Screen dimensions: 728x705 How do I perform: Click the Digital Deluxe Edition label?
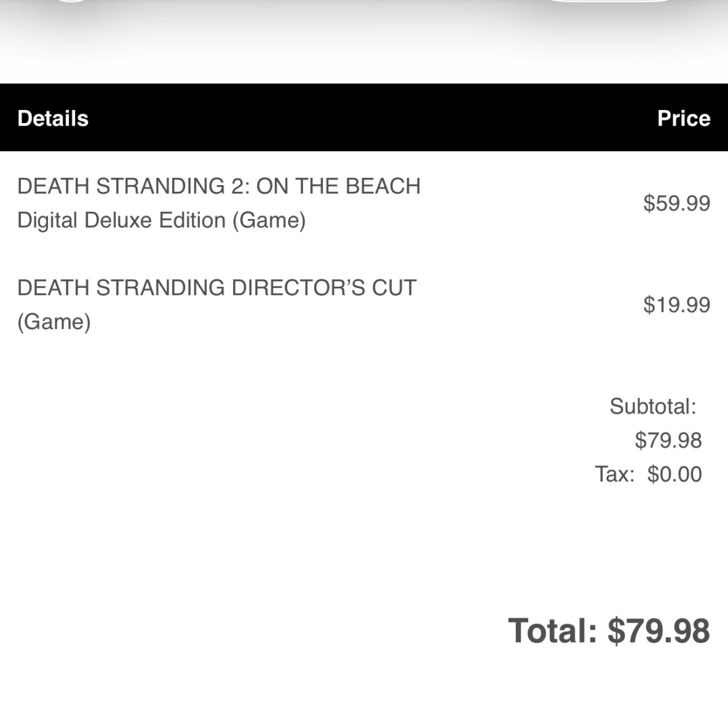pyautogui.click(x=121, y=220)
